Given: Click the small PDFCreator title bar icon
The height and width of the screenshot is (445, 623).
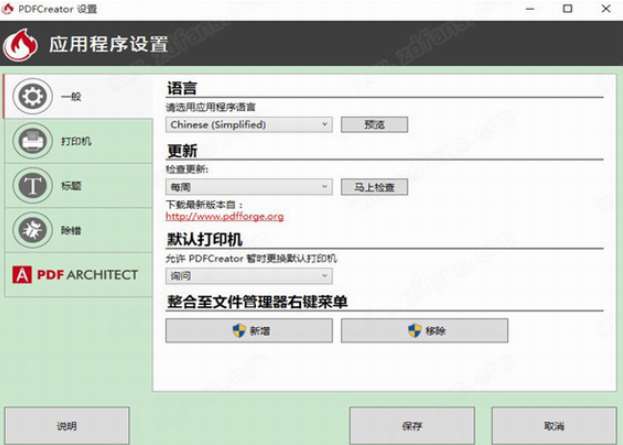Looking at the screenshot, I should coord(9,9).
